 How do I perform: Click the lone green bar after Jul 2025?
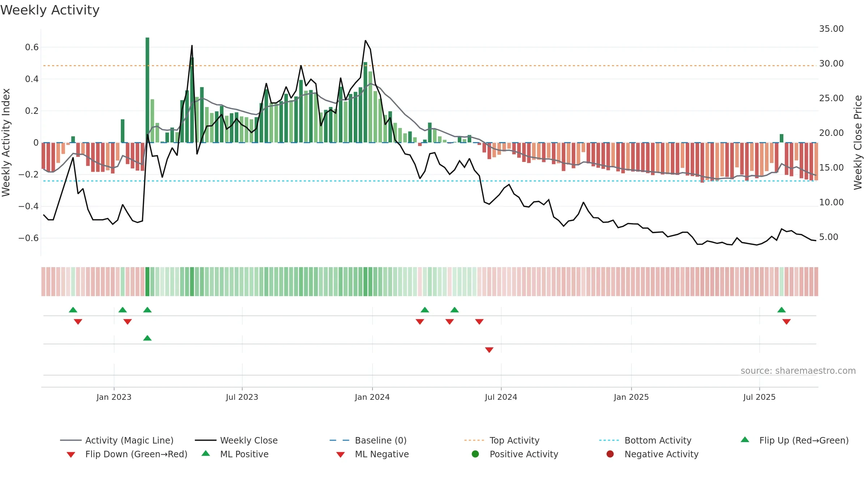782,138
